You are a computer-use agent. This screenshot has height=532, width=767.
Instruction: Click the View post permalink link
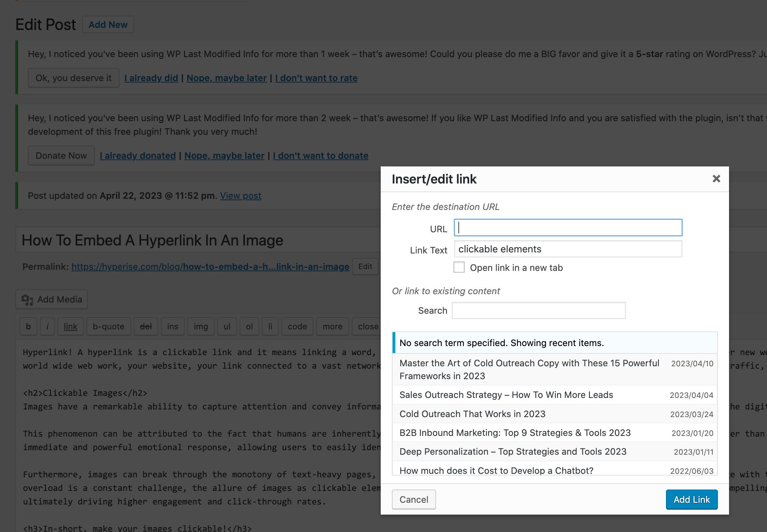click(x=241, y=195)
